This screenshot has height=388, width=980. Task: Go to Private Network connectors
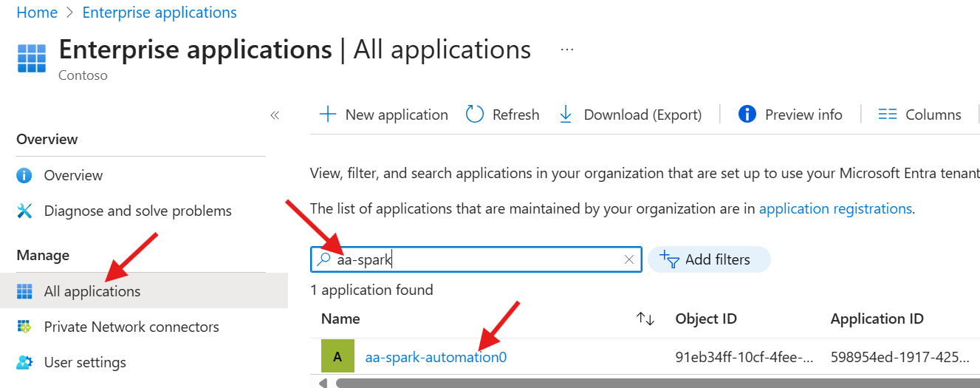point(131,327)
